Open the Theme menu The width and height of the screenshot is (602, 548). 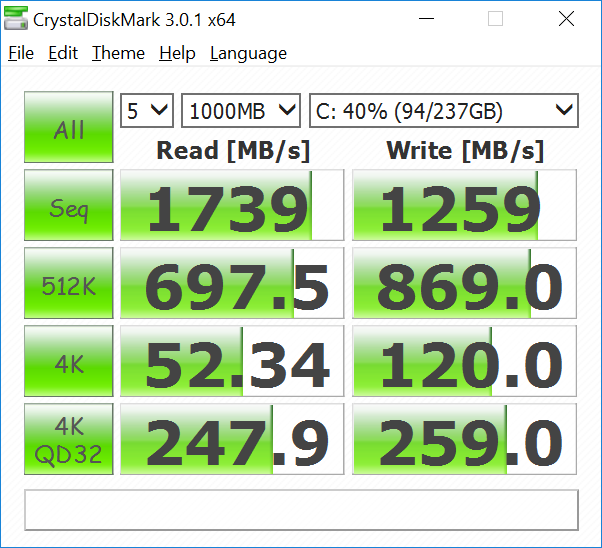pos(118,53)
